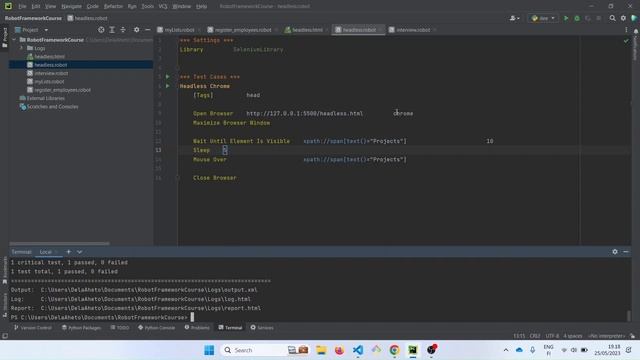640x360 pixels.
Task: Open IDE settings gear at top right
Action: pyautogui.click(x=623, y=18)
